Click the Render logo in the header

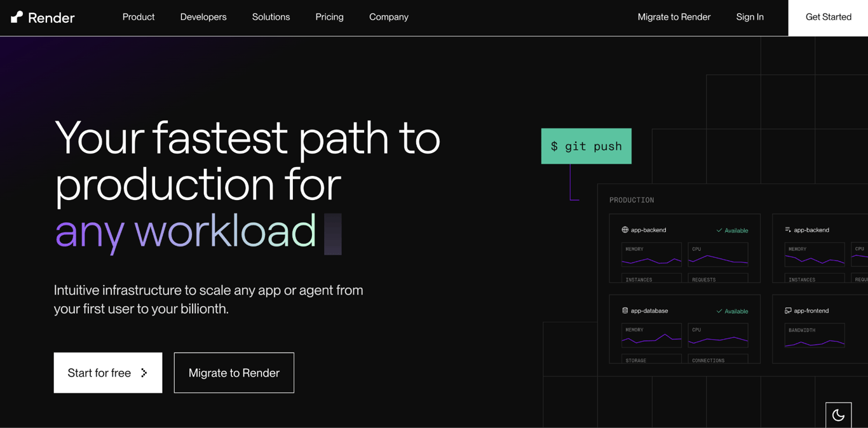[x=43, y=17]
